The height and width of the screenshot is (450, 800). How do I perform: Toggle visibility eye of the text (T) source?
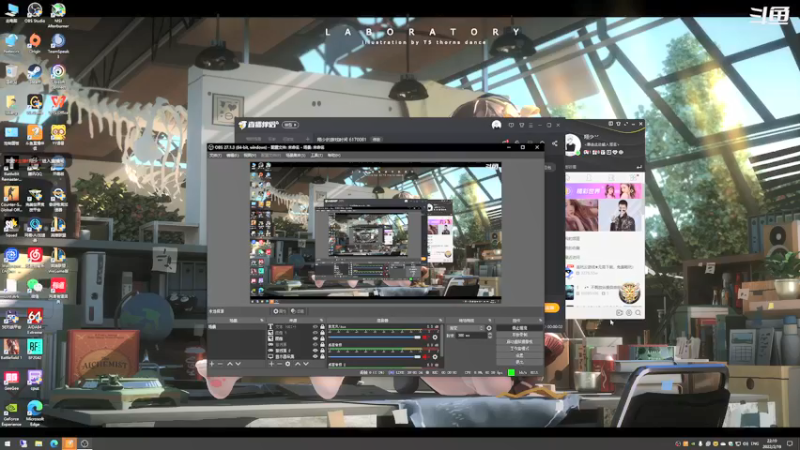[x=315, y=327]
